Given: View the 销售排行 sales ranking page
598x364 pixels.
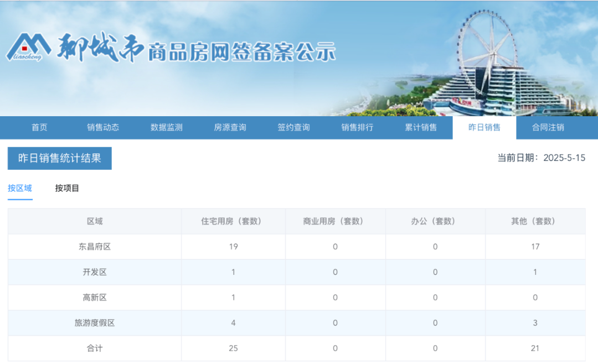Looking at the screenshot, I should point(357,127).
